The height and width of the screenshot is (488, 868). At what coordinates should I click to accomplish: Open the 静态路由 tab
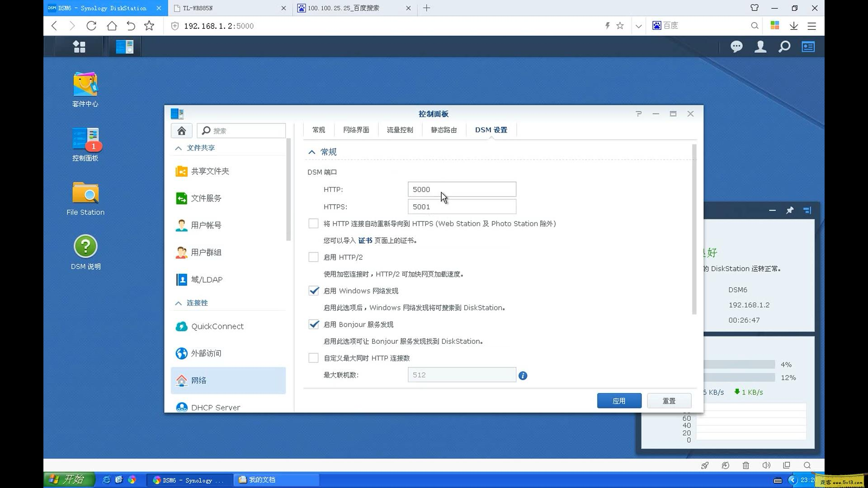coord(443,130)
